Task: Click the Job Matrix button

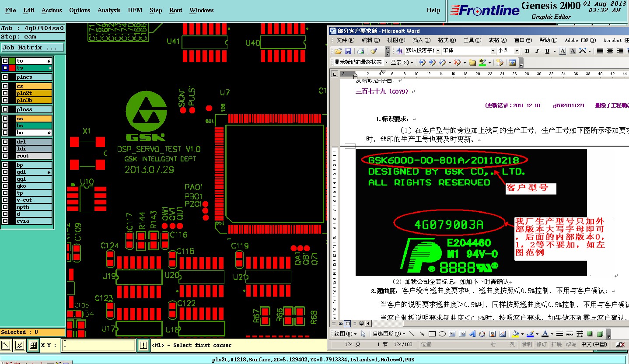Action: click(33, 47)
